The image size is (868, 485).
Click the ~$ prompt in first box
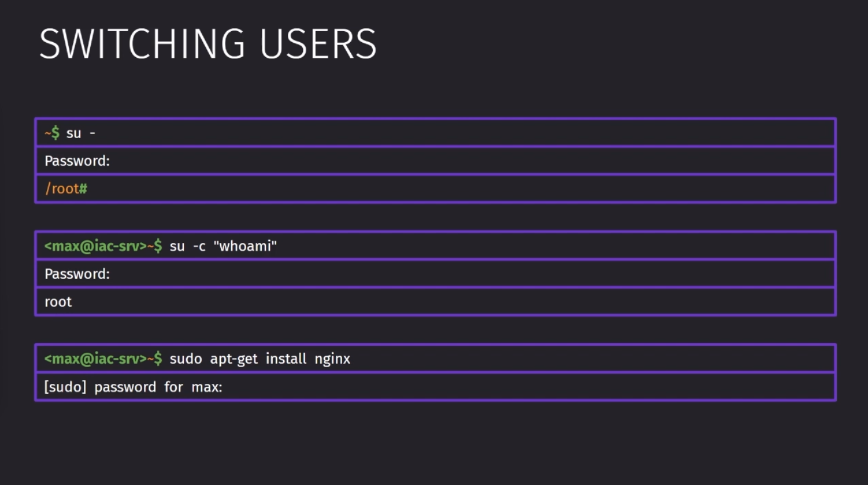pyautogui.click(x=52, y=132)
